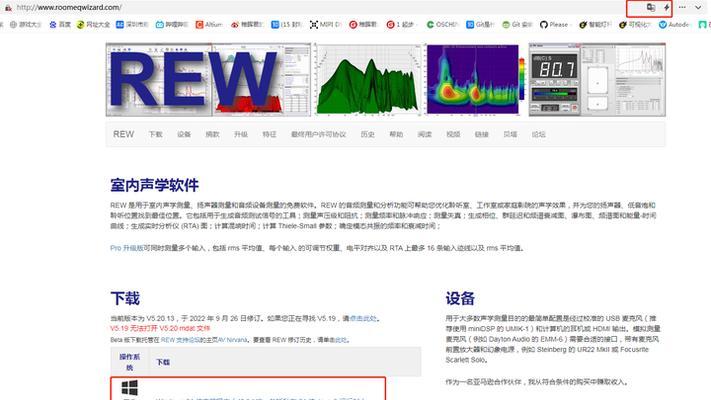The height and width of the screenshot is (400, 711).
Task: Click the translate page icon in address bar
Action: (x=651, y=7)
